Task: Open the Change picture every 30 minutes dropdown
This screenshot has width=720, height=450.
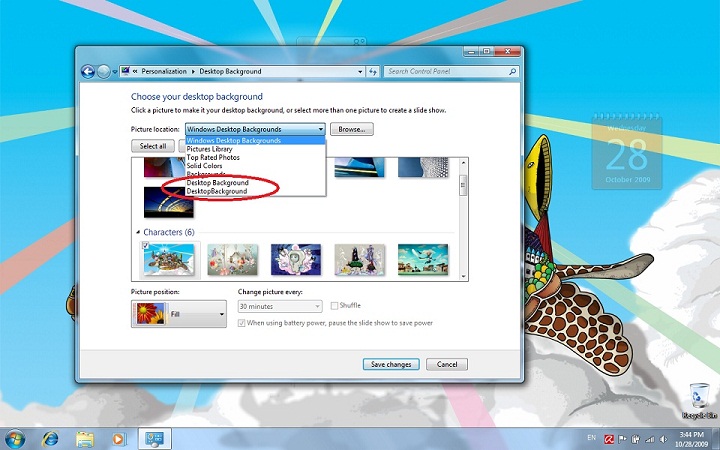Action: [280, 306]
